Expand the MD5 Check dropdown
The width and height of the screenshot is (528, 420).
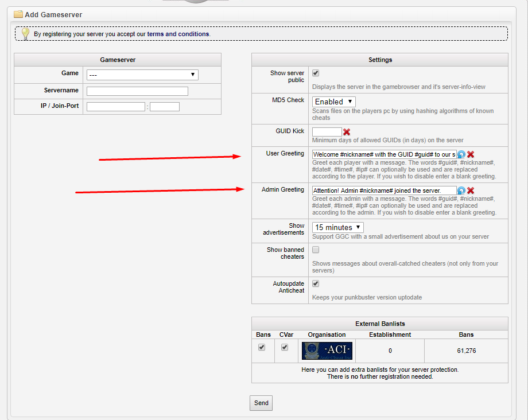pyautogui.click(x=333, y=102)
